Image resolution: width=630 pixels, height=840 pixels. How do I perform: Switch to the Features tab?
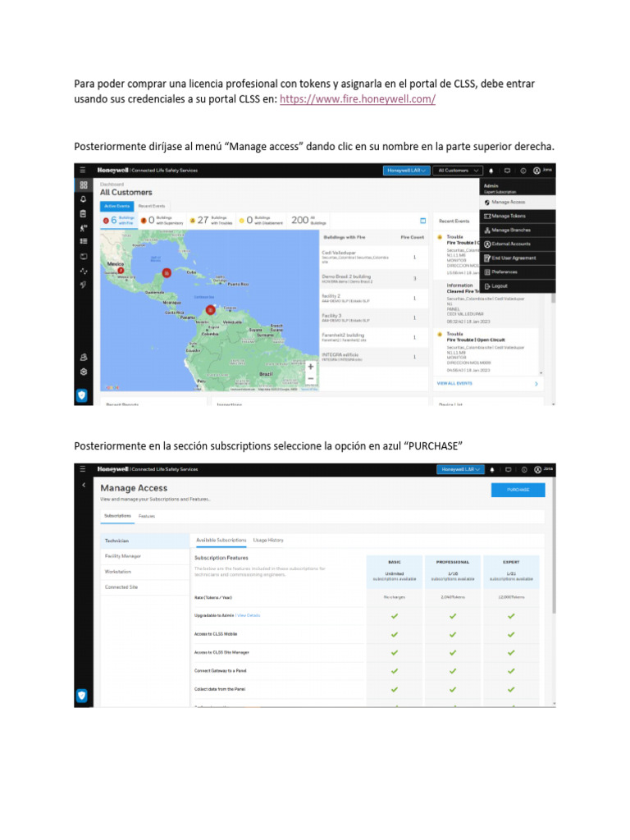click(x=146, y=516)
